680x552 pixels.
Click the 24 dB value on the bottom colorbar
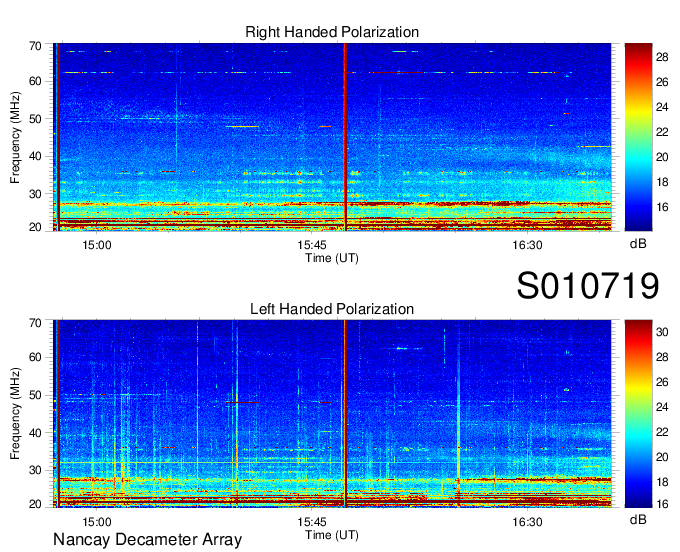click(x=662, y=407)
